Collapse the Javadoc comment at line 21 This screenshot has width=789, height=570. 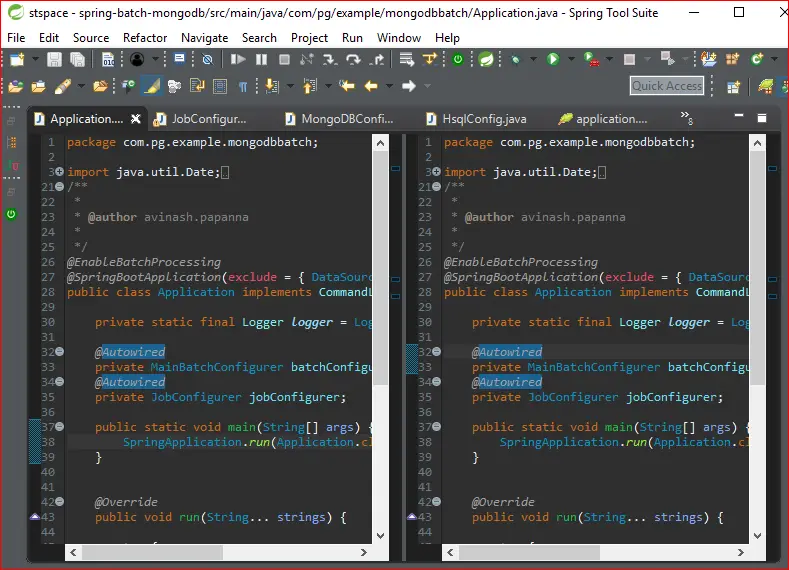[x=59, y=187]
